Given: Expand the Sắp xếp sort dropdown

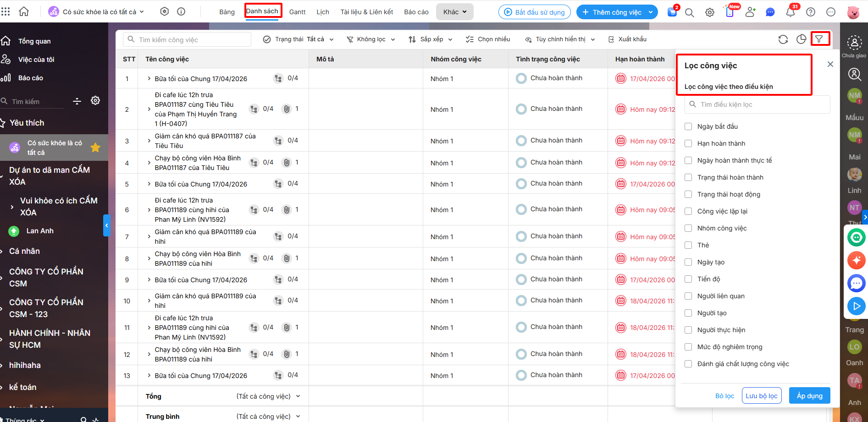Looking at the screenshot, I should 431,39.
